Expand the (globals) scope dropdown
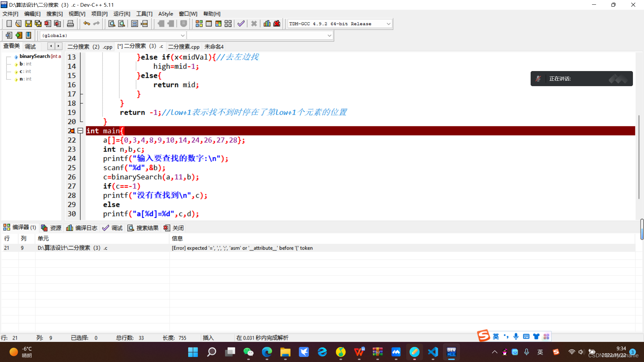 coord(182,36)
